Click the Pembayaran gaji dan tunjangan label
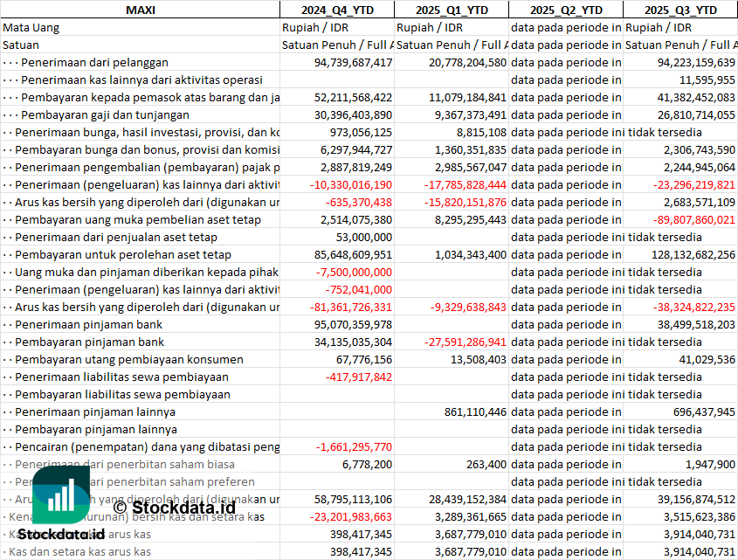Screen dimensions: 738x560 (105, 114)
